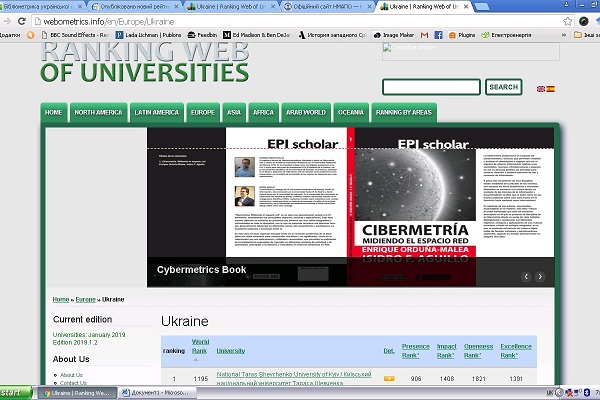This screenshot has height=400, width=600.
Task: Open Plugins bookmark
Action: pos(462,35)
